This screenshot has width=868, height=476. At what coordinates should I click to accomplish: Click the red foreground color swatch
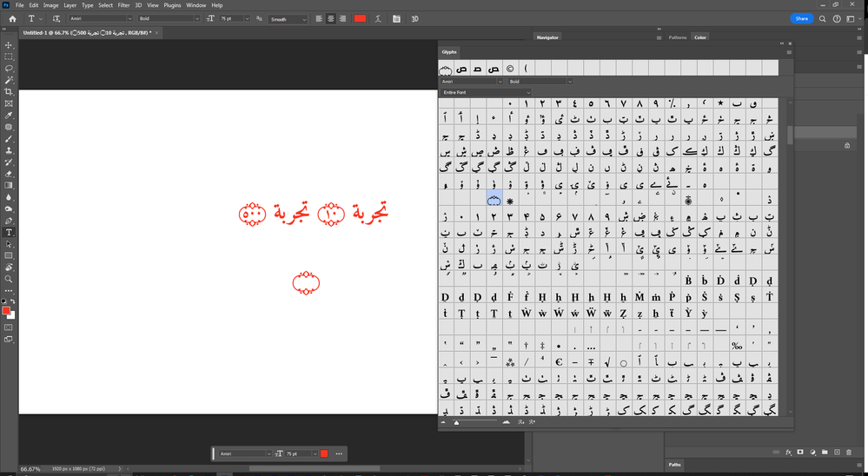[x=6, y=311]
